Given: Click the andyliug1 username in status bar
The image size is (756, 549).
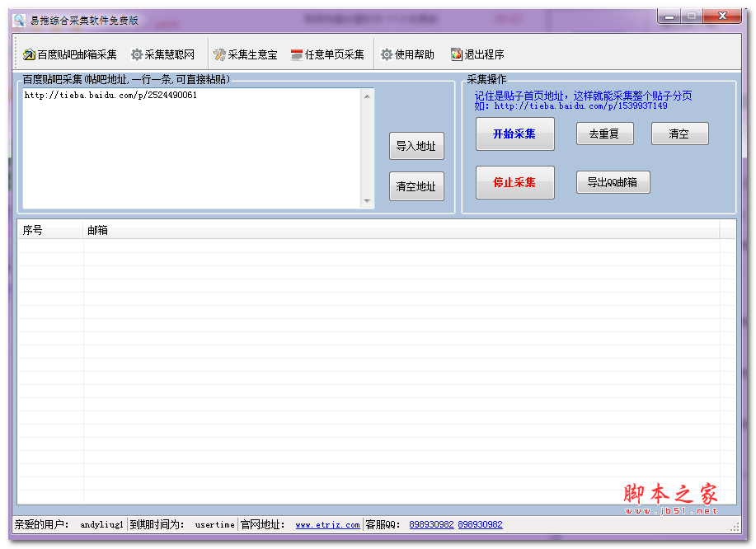Looking at the screenshot, I should (101, 525).
